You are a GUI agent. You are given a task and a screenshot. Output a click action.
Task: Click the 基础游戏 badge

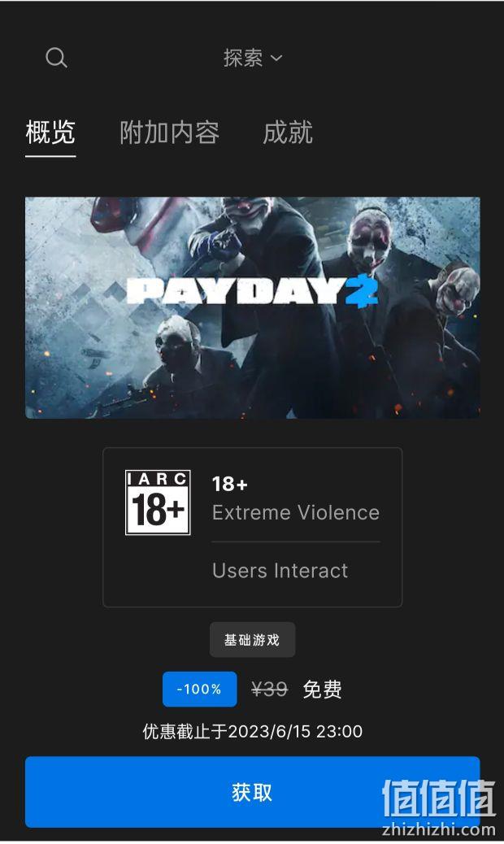click(x=252, y=639)
